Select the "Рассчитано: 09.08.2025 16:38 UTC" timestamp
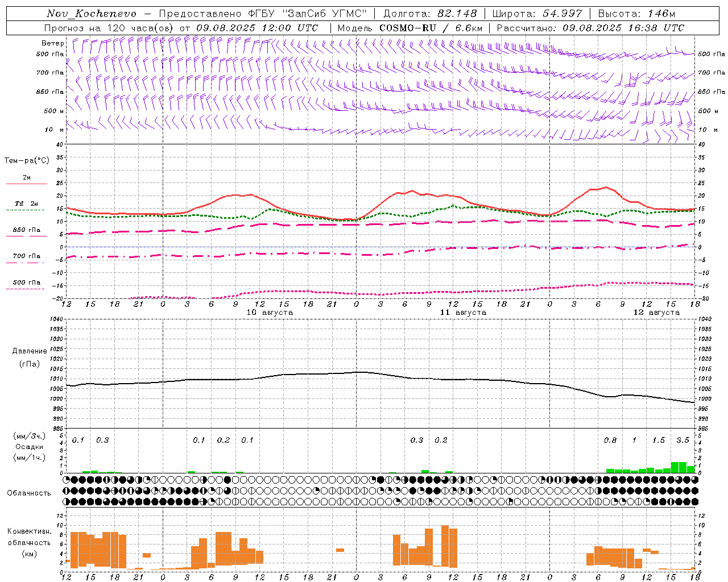This screenshot has height=582, width=728. click(x=590, y=28)
